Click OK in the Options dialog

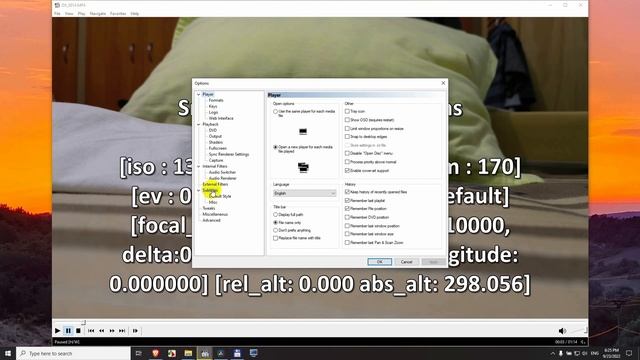380,262
